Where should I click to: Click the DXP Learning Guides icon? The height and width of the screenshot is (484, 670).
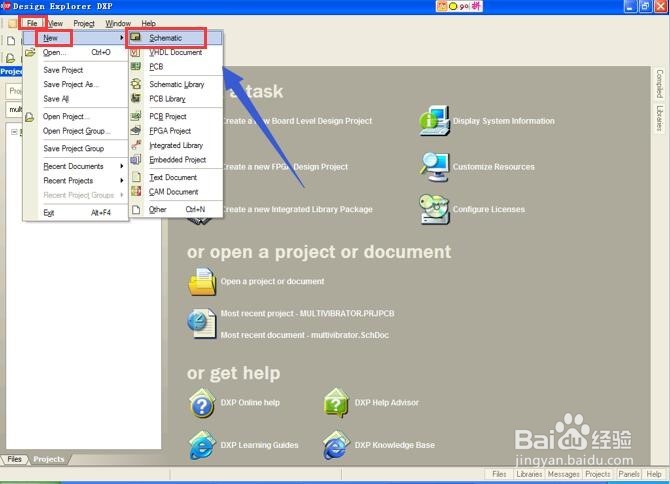pos(202,446)
